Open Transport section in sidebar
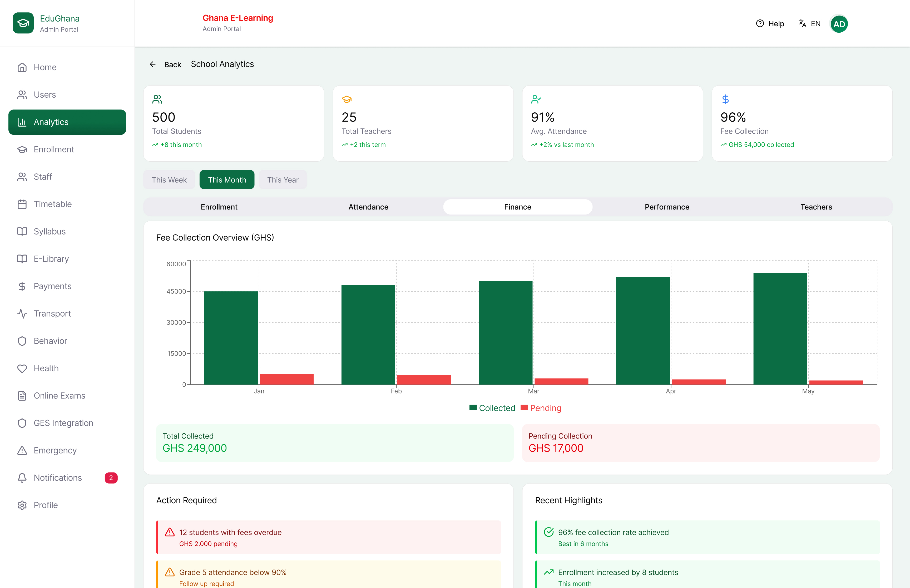 tap(67, 313)
